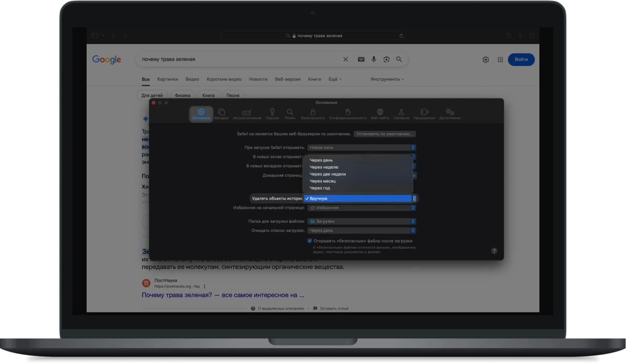Open options for the ПостНаука result

coord(205,286)
